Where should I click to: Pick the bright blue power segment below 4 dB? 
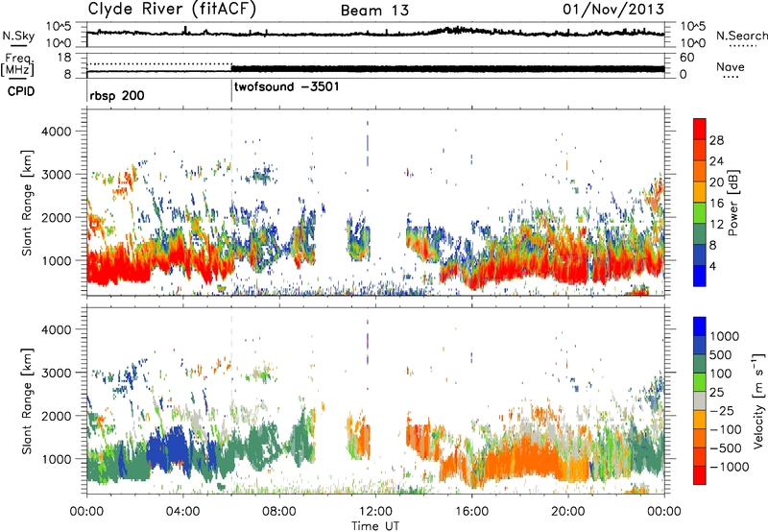coord(700,276)
